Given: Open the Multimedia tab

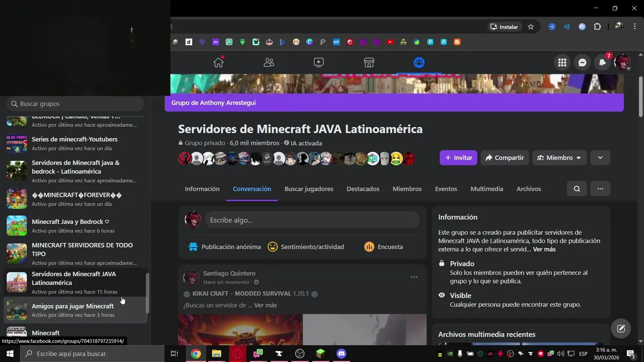Looking at the screenshot, I should click(x=487, y=189).
